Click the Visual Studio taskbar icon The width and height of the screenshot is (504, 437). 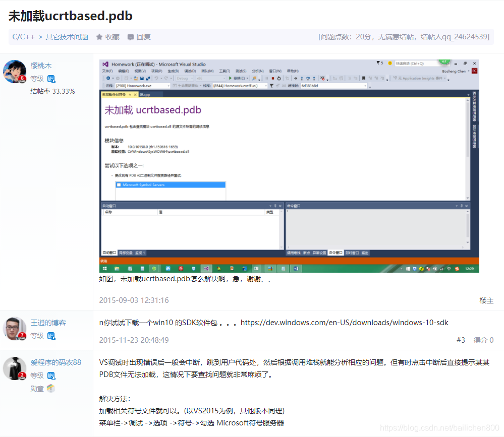tap(206, 269)
